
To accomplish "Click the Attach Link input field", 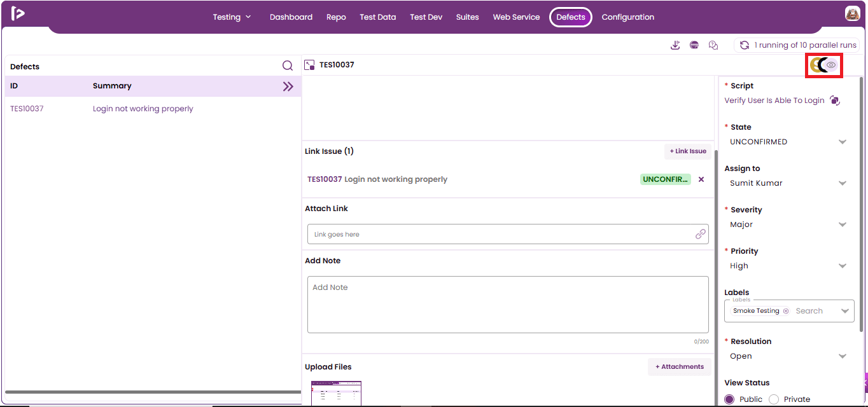I will (508, 234).
